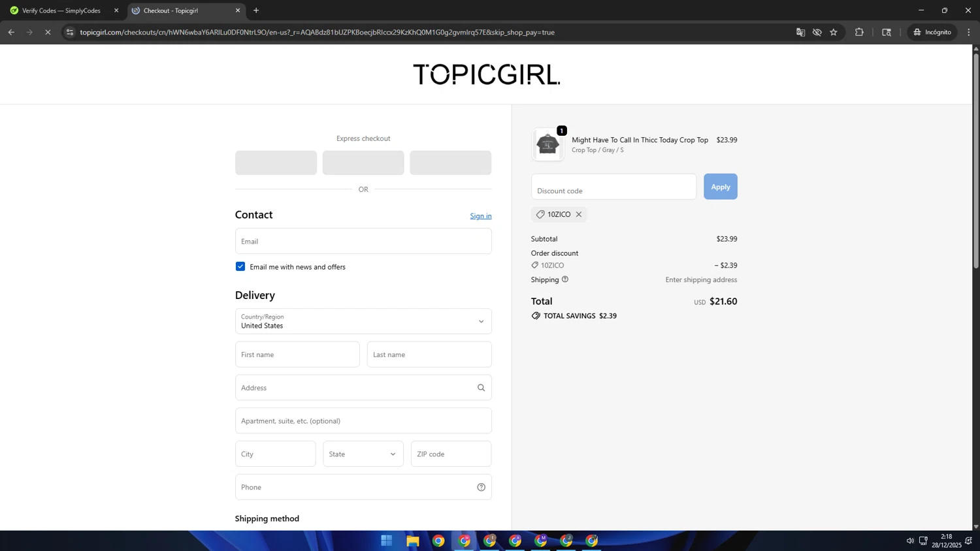The image size is (980, 551).
Task: Switch to Verify Codes — SimplyCodes tab
Action: (x=61, y=10)
